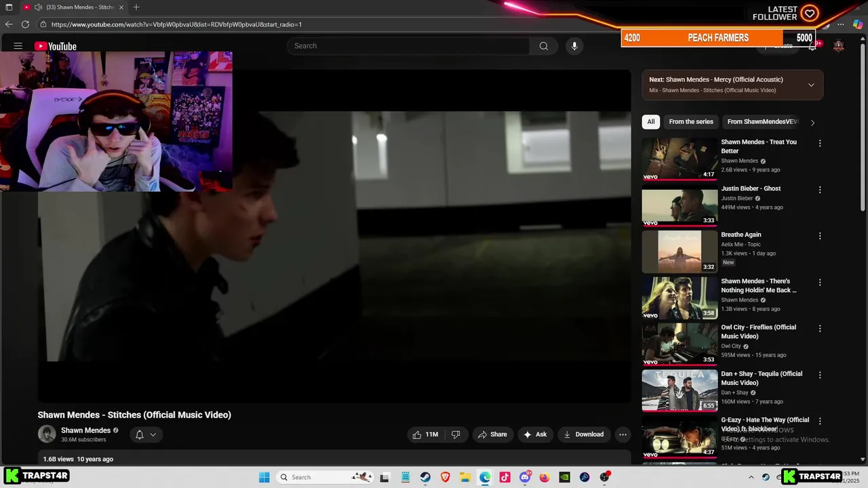Dislike the Stitches video
This screenshot has height=488, width=868.
click(x=456, y=434)
